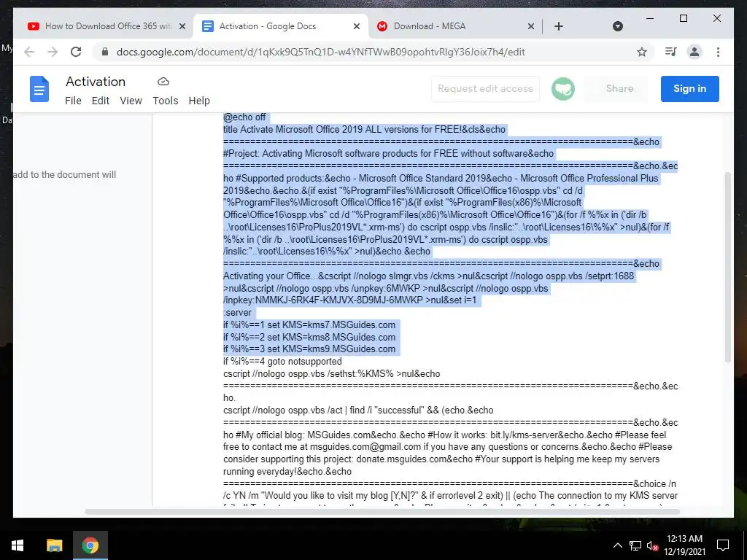Open the media control icon in Chrome toolbar
747x560 pixels.
click(x=670, y=52)
